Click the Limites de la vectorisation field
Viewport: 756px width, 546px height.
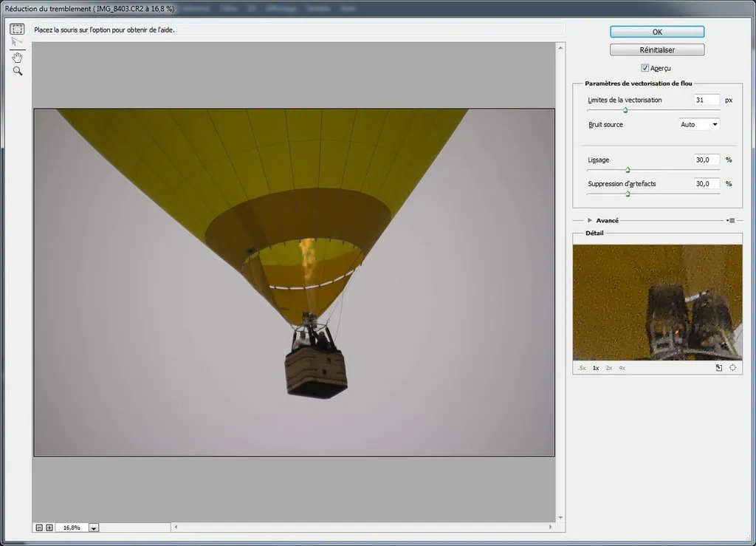(707, 100)
